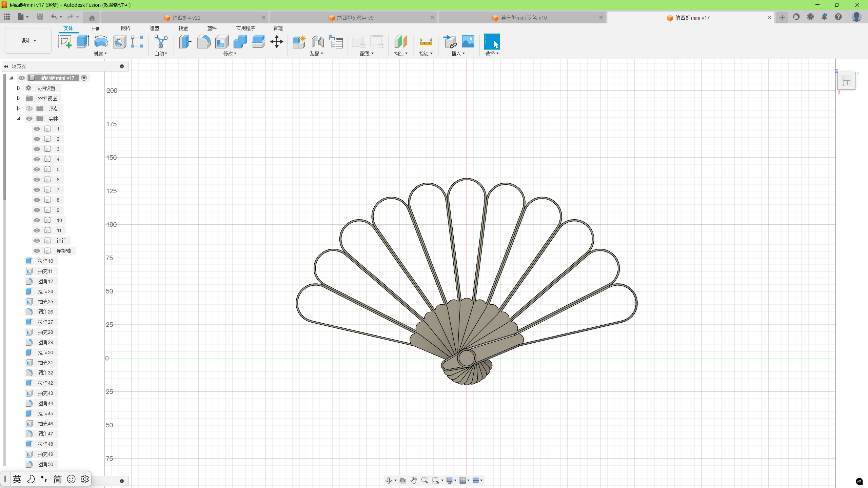Select the Extrude tool in the toolbar
The height and width of the screenshot is (488, 868).
click(x=83, y=42)
